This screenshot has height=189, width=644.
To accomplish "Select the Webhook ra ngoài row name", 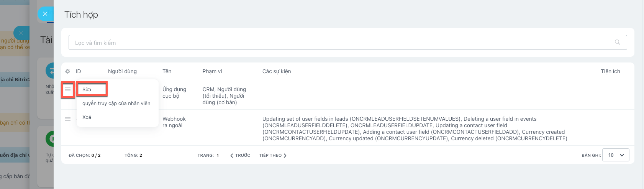I will pos(174,122).
